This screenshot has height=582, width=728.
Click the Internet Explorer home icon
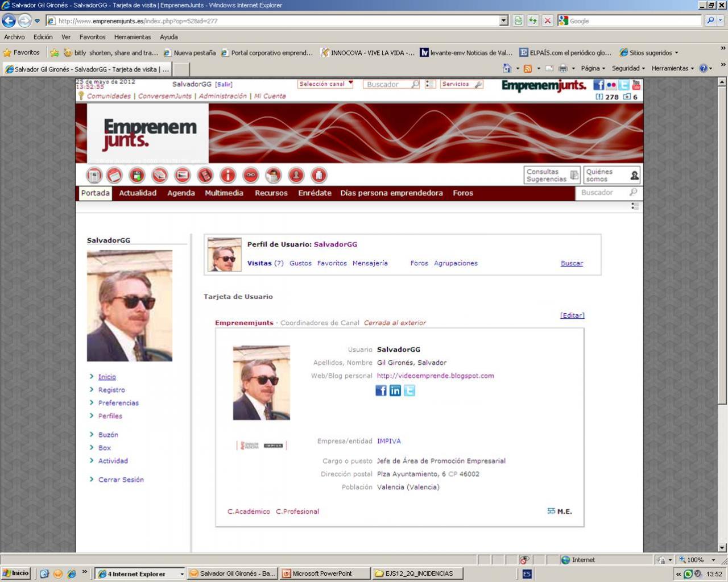(x=507, y=69)
